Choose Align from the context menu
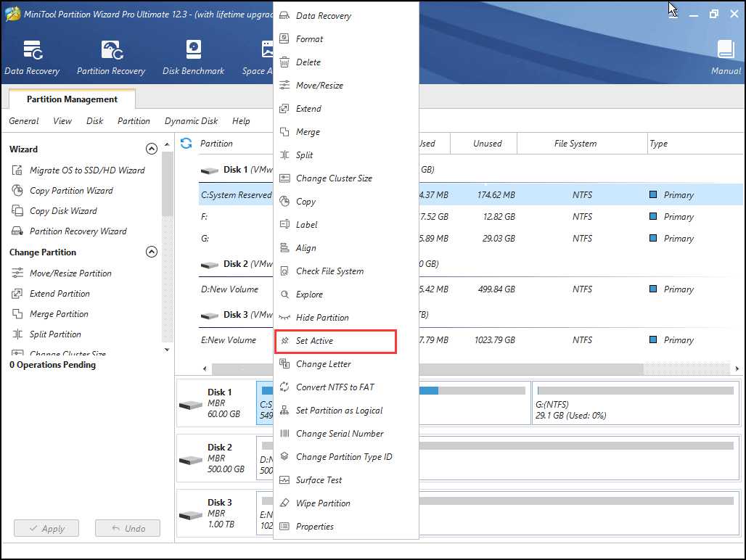The image size is (746, 560). (x=346, y=247)
